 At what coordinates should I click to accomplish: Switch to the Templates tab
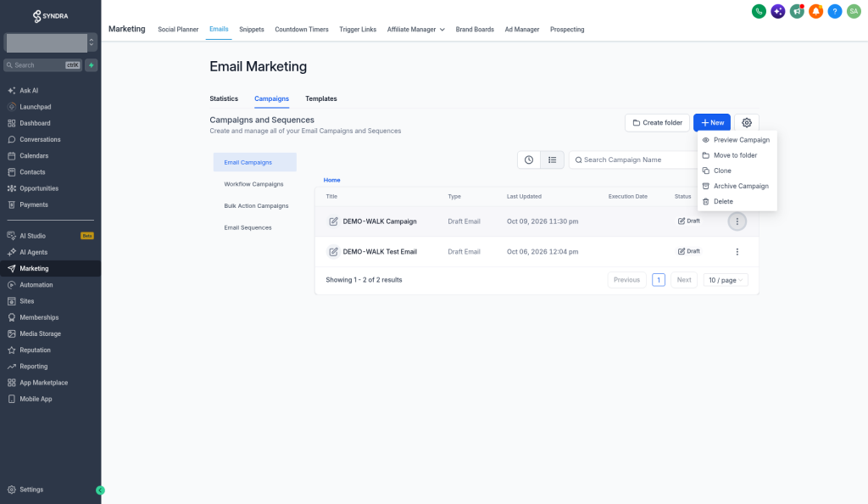321,98
